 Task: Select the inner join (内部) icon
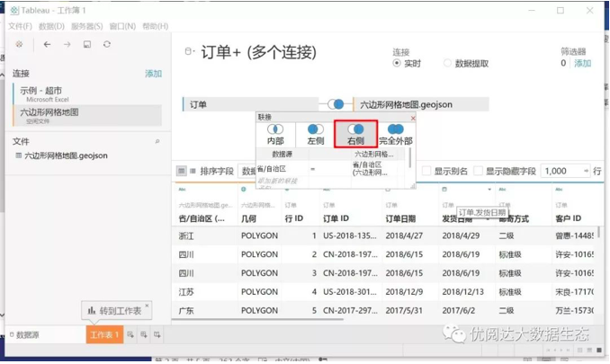275,130
